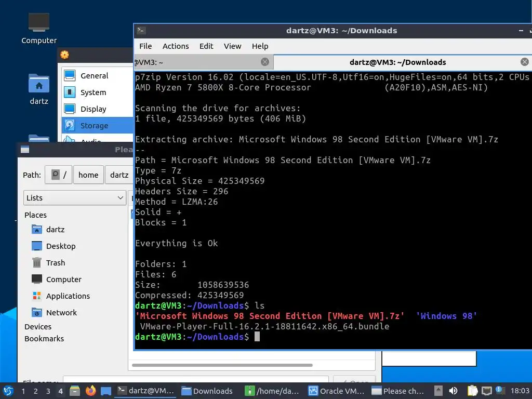The width and height of the screenshot is (532, 399).
Task: Switch to workspace 2
Action: (36, 391)
